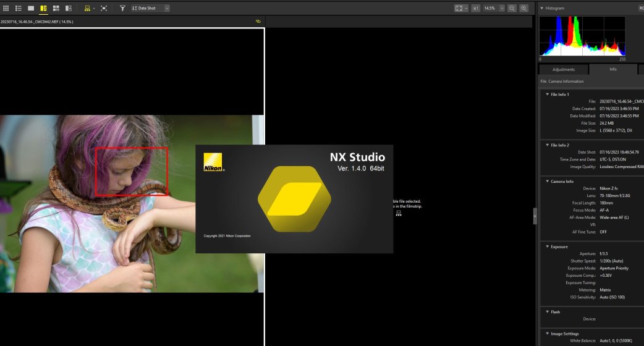The height and width of the screenshot is (346, 644).
Task: Click the File Size value 24.2 MB
Action: pyautogui.click(x=606, y=123)
